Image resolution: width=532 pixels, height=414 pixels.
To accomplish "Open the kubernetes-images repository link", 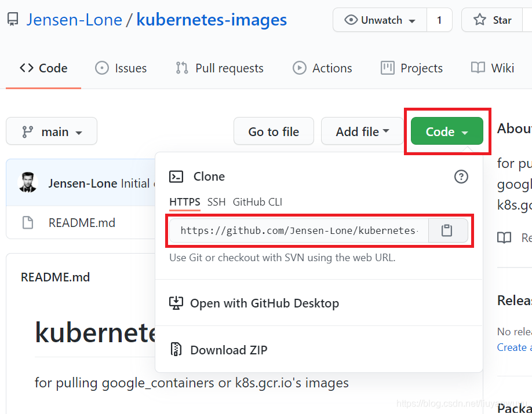I will tap(212, 20).
